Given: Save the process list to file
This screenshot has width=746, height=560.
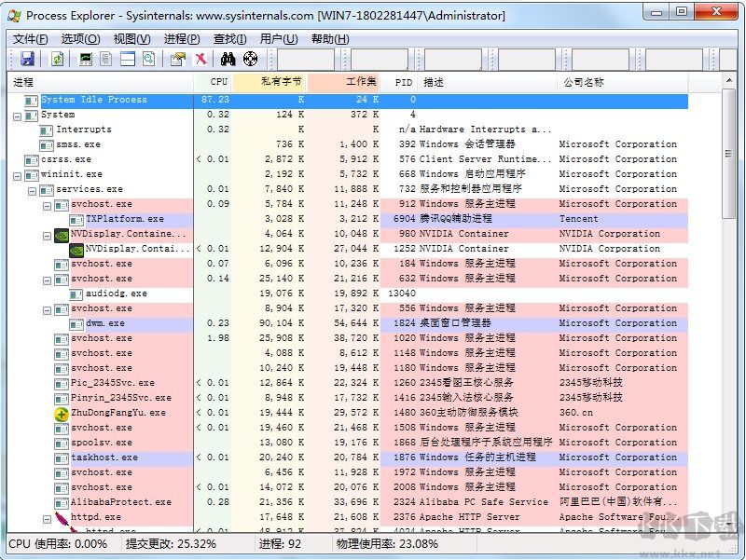Looking at the screenshot, I should coord(30,59).
